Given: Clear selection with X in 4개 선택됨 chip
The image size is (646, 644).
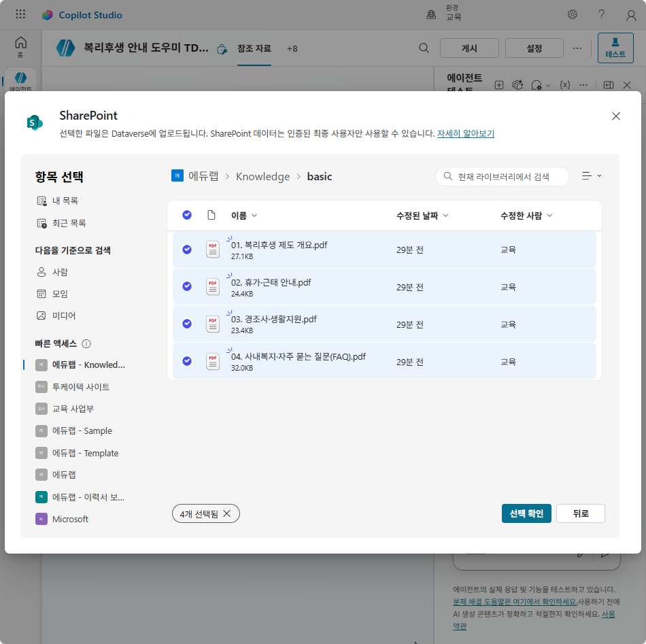Looking at the screenshot, I should (x=226, y=513).
